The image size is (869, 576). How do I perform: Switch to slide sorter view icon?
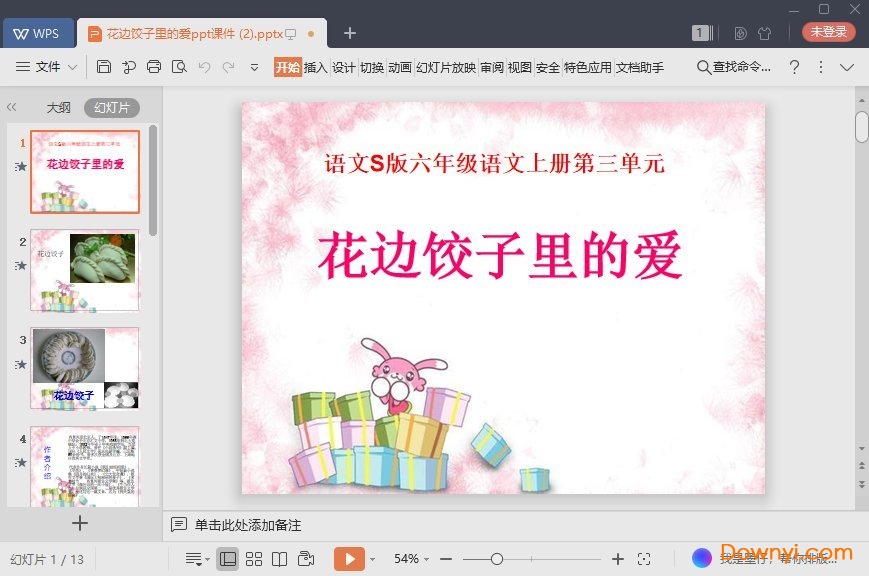coord(255,559)
